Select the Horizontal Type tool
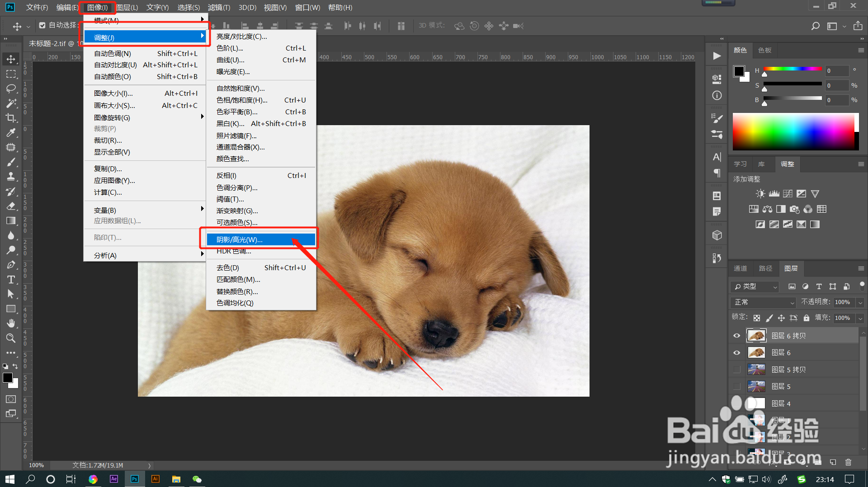 tap(11, 279)
